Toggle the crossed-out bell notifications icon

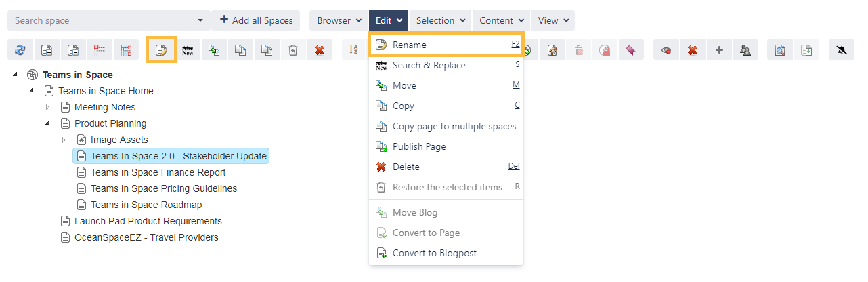(x=842, y=50)
